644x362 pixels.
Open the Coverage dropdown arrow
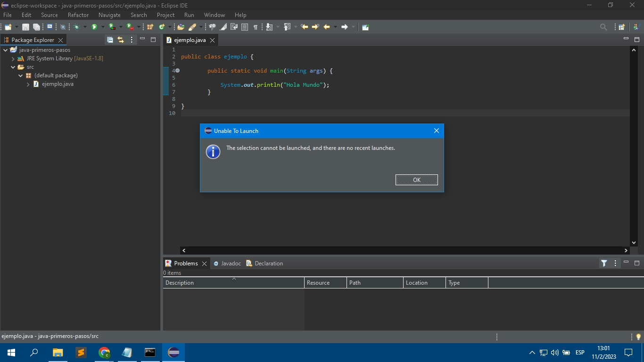coord(121,27)
